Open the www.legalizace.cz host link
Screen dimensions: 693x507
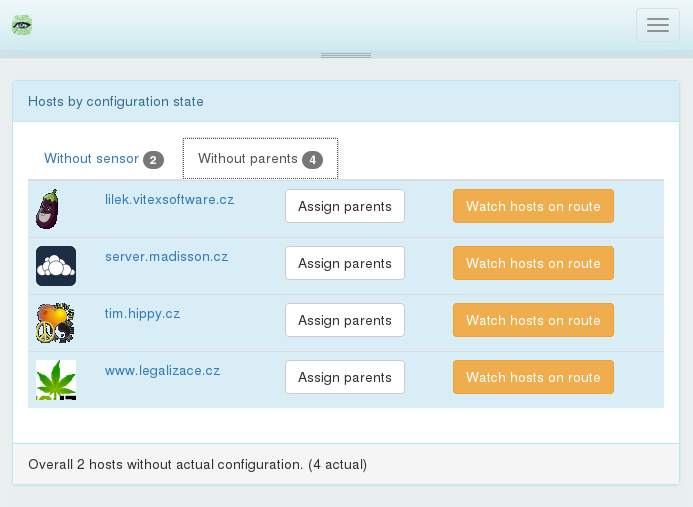(x=162, y=371)
